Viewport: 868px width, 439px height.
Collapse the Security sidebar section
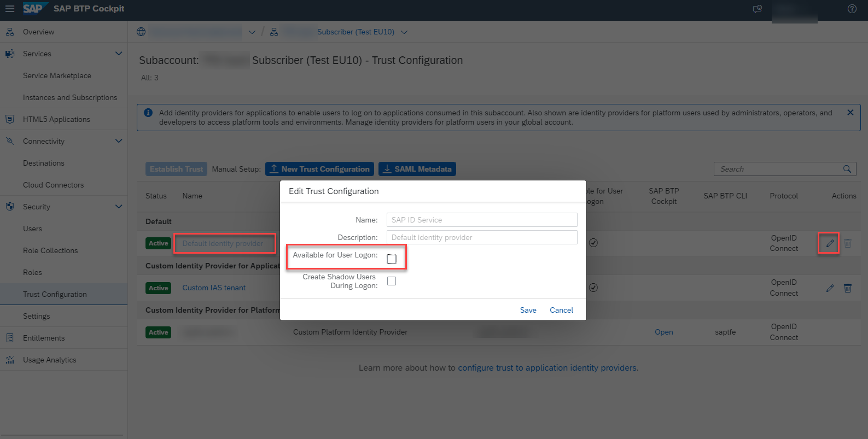[119, 207]
